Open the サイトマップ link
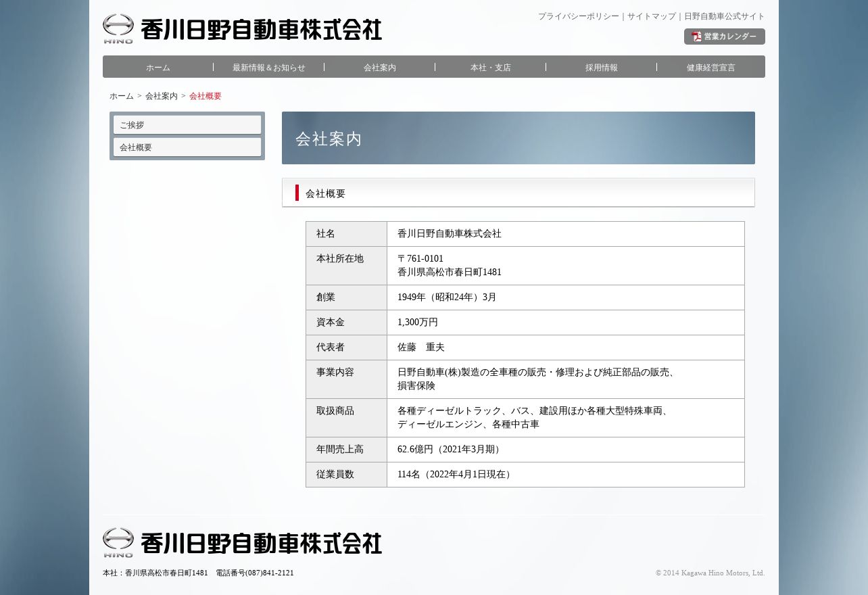868x595 pixels. 652,16
